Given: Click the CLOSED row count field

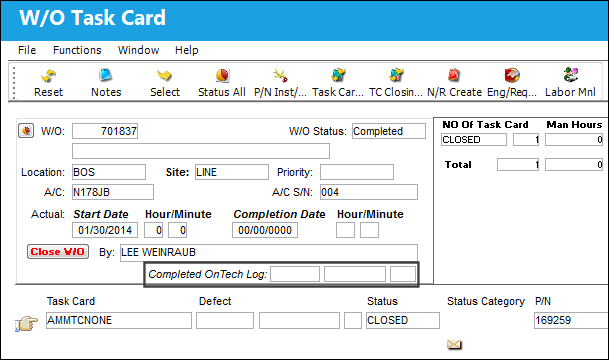Looking at the screenshot, I should (526, 139).
